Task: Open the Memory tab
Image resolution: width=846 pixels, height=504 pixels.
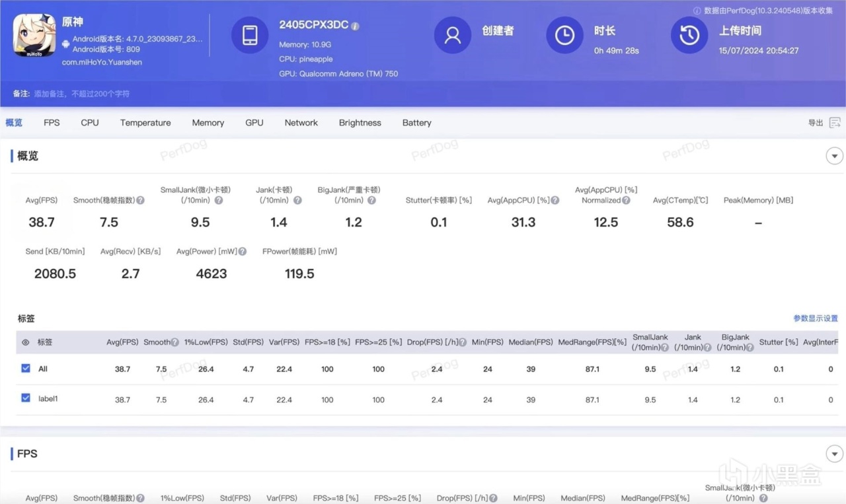Action: tap(208, 123)
